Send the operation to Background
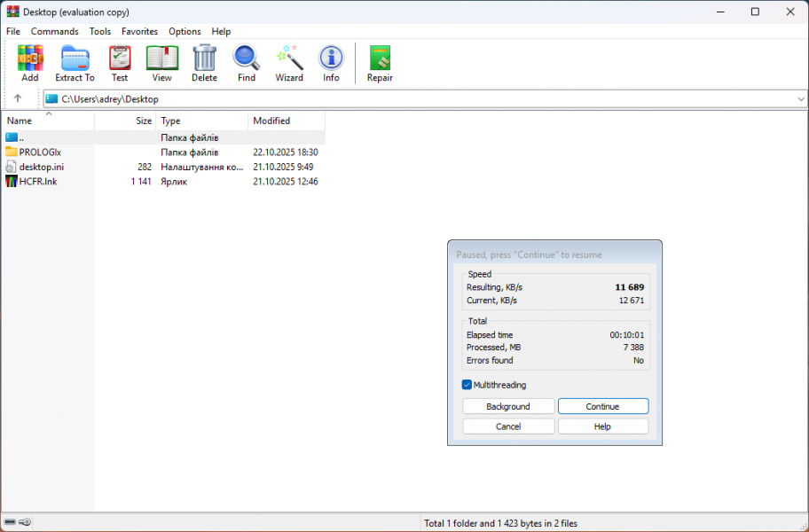809x532 pixels. (x=508, y=406)
